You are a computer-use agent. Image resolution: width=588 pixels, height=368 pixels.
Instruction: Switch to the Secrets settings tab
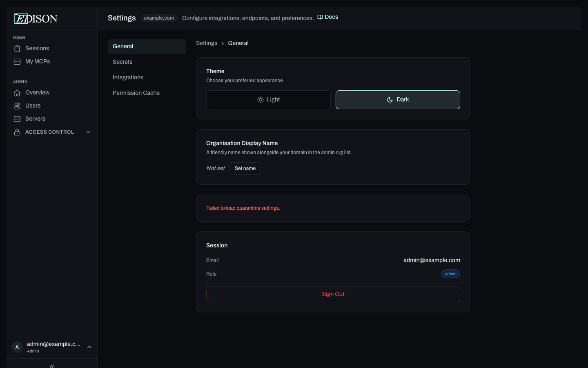pos(122,62)
